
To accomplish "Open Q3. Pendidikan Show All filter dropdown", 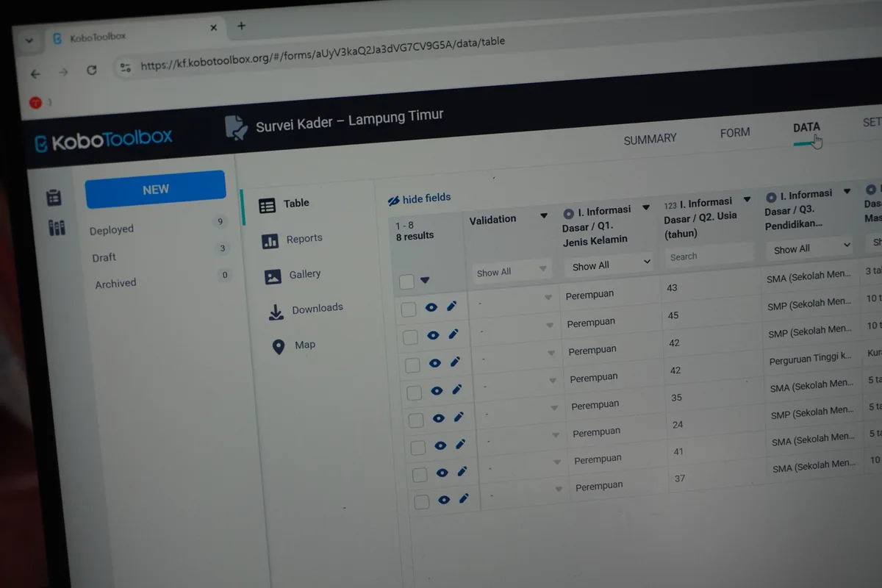I will pos(811,248).
